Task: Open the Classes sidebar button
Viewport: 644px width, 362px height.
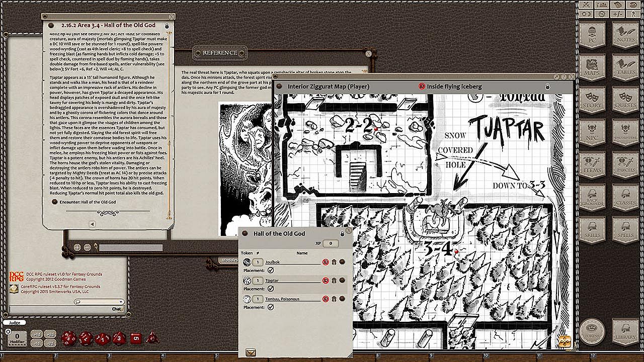Action: (625, 198)
